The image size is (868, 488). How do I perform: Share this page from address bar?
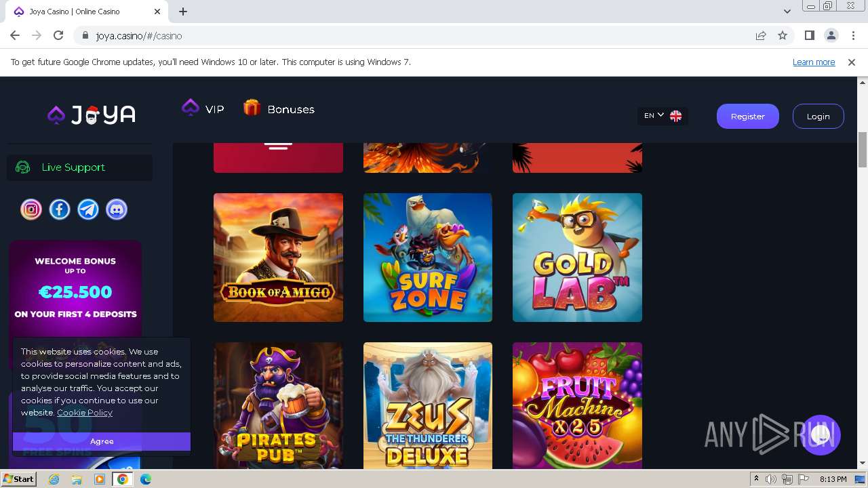point(761,36)
